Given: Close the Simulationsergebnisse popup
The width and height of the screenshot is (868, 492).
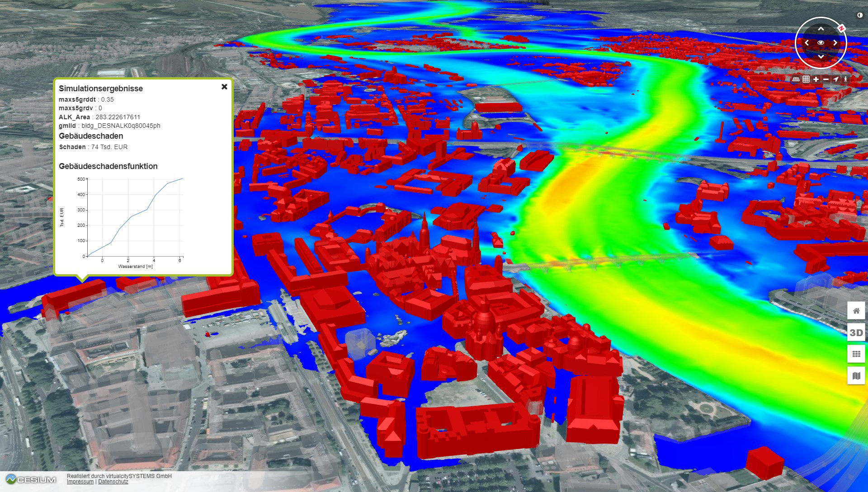Looking at the screenshot, I should (224, 87).
